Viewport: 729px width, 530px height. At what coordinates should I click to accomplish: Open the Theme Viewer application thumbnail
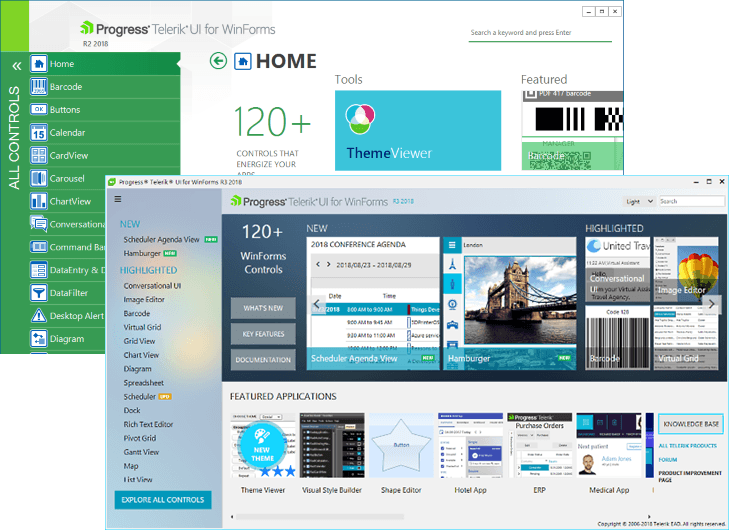263,445
